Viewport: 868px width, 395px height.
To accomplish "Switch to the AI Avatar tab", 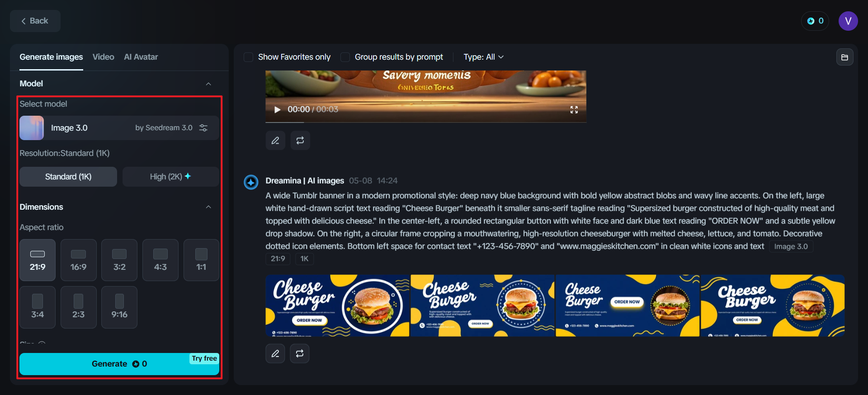I will point(141,57).
